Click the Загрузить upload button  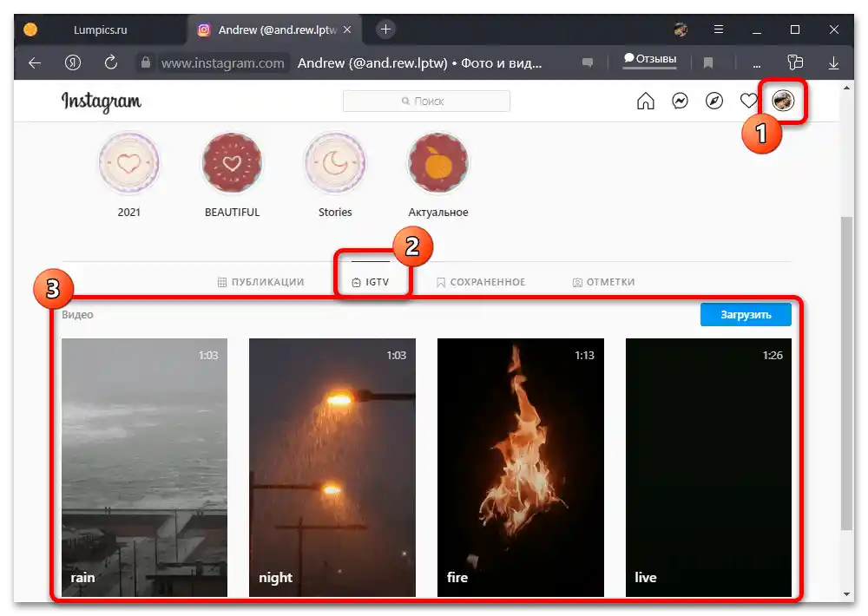point(746,314)
